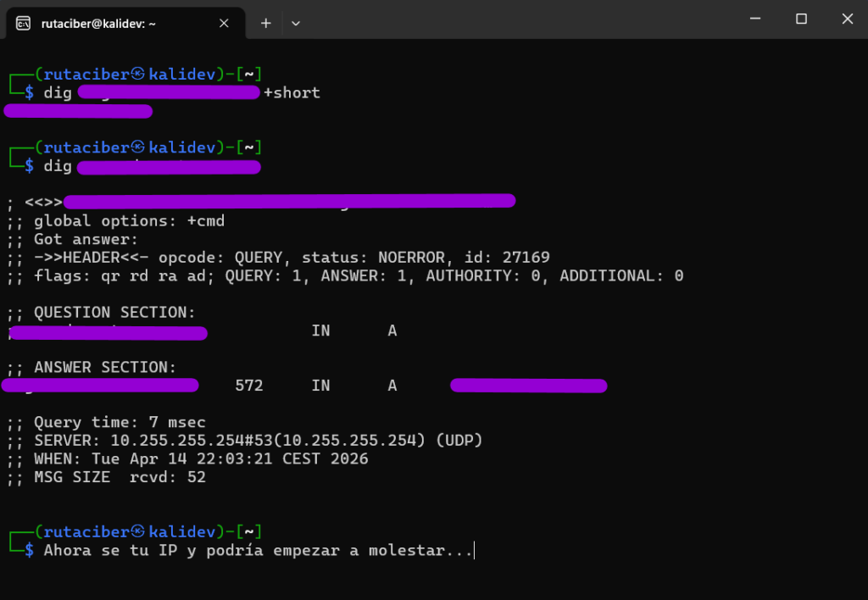Click the global options: +cmd line
The image size is (868, 600).
coord(129,221)
